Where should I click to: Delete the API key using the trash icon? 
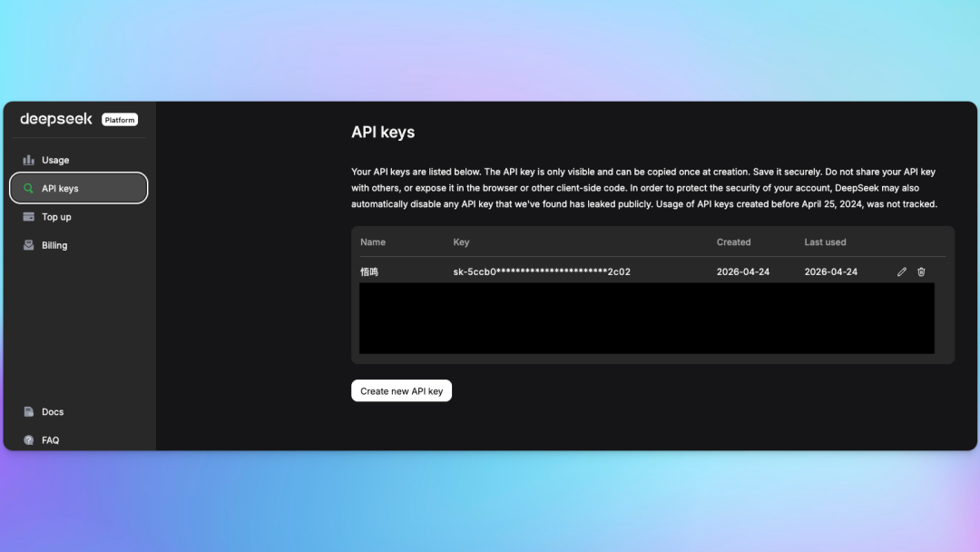[921, 271]
